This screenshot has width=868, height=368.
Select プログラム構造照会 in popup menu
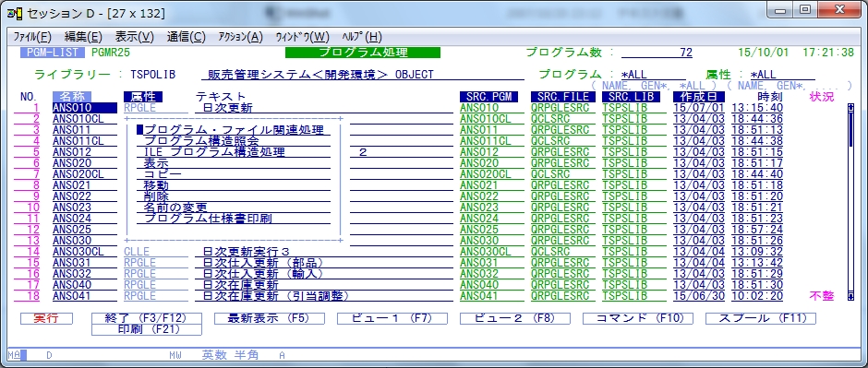pyautogui.click(x=234, y=141)
